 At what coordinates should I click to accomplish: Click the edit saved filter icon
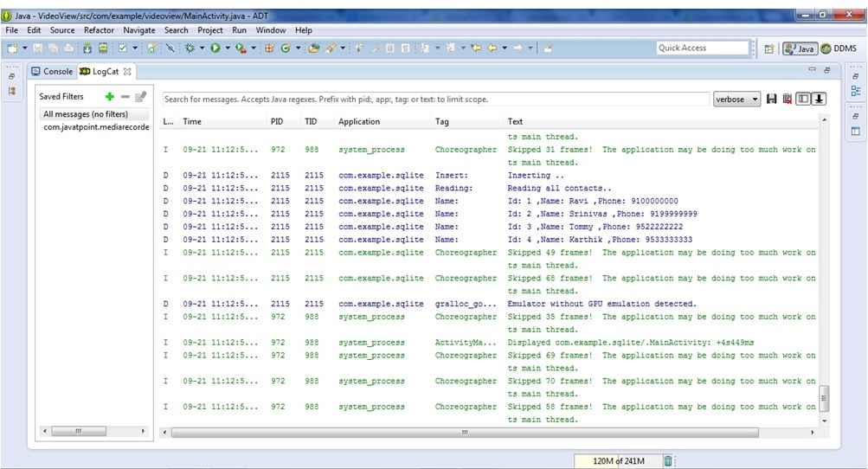tap(140, 97)
